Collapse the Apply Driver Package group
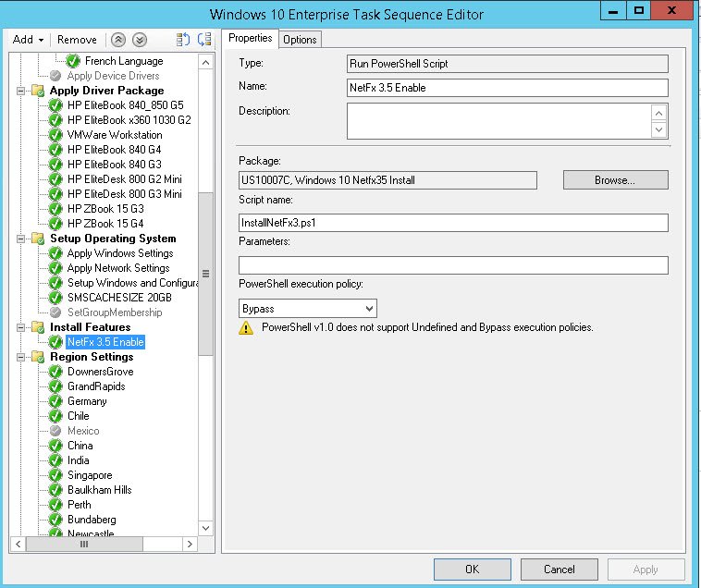701x588 pixels. pyautogui.click(x=20, y=91)
